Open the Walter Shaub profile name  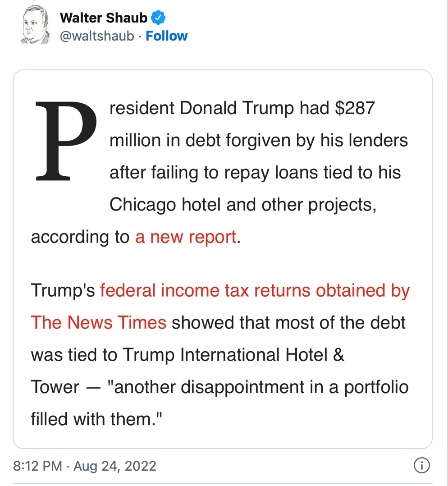pyautogui.click(x=104, y=18)
